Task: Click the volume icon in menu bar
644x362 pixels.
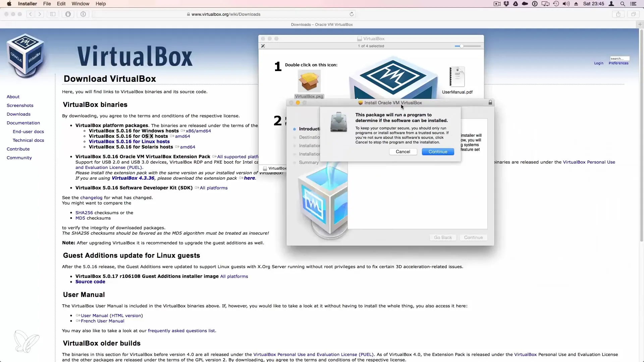Action: click(x=566, y=4)
